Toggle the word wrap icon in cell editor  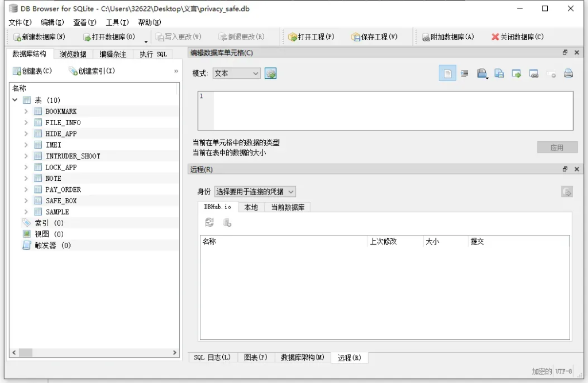click(465, 73)
